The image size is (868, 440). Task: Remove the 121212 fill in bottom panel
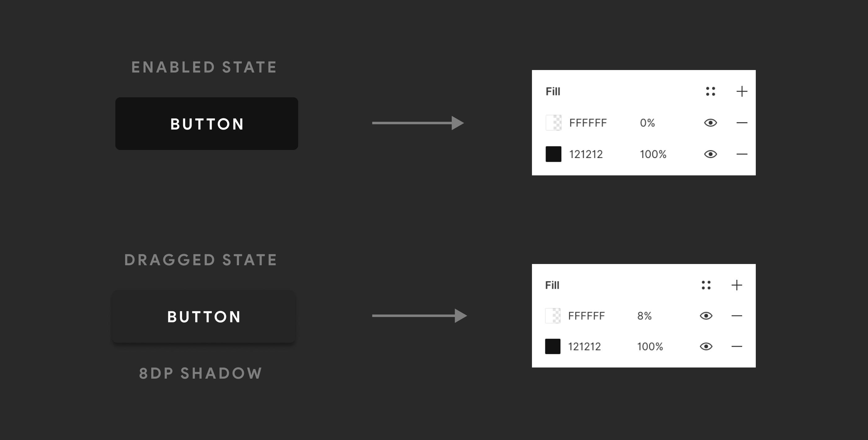pos(737,346)
